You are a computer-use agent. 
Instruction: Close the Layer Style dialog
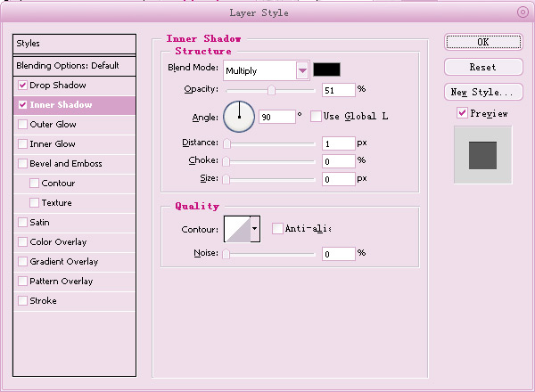coord(523,12)
